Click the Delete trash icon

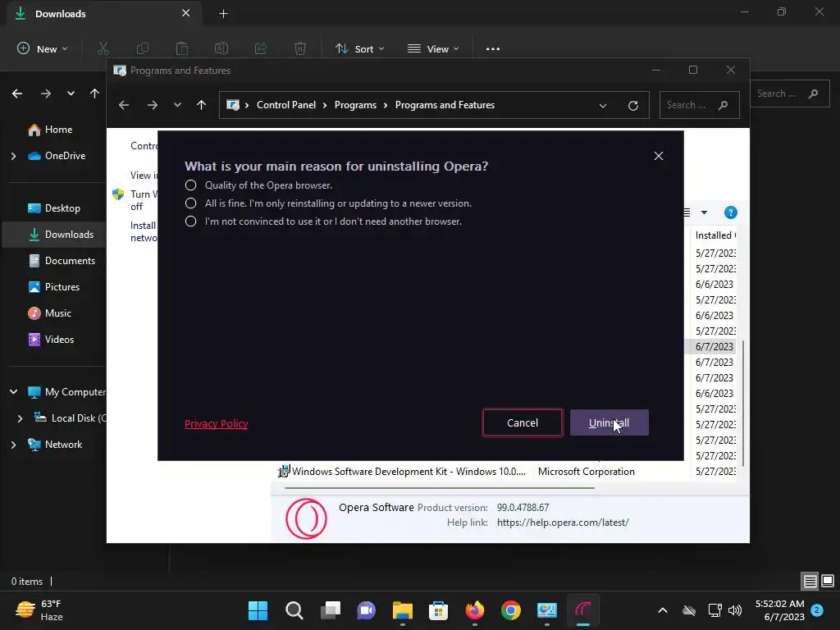(300, 48)
